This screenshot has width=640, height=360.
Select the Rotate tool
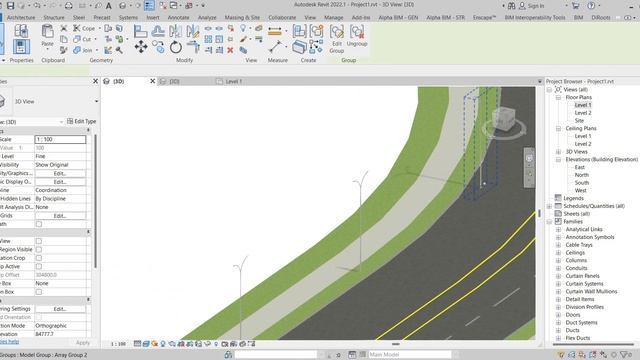point(176,47)
